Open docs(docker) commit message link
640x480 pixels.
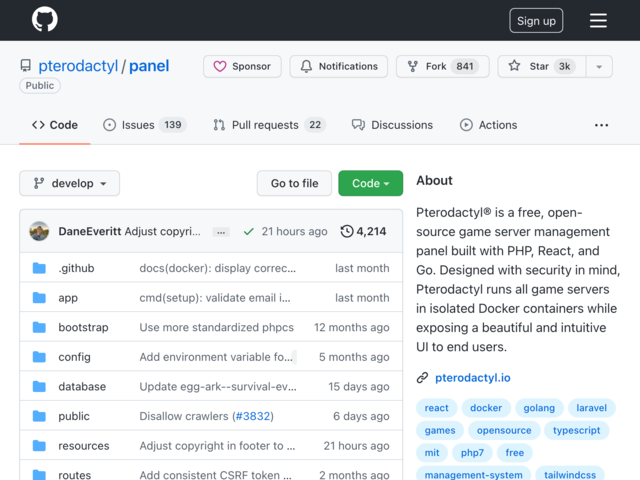[218, 268]
